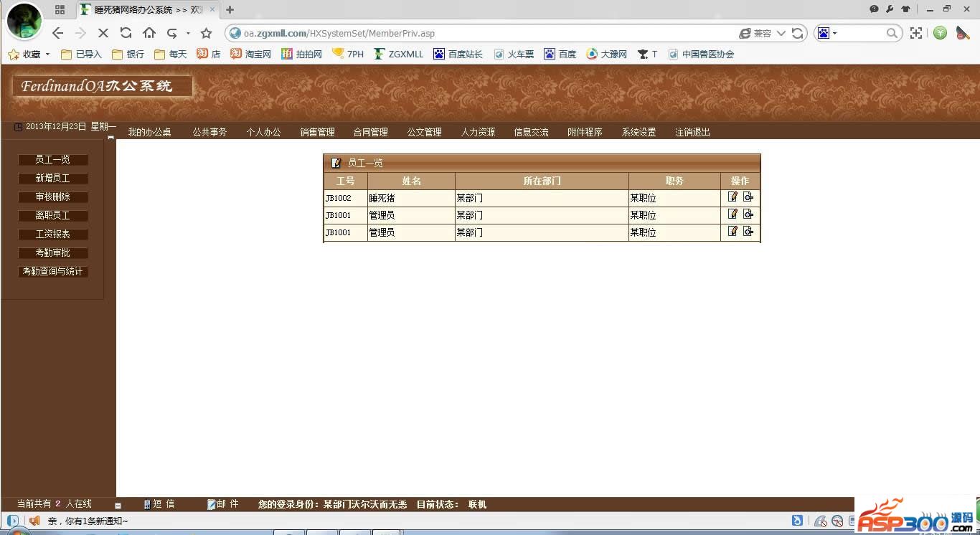980x535 pixels.
Task: Close the 睡死猪网络办公系统 tab
Action: (x=212, y=10)
